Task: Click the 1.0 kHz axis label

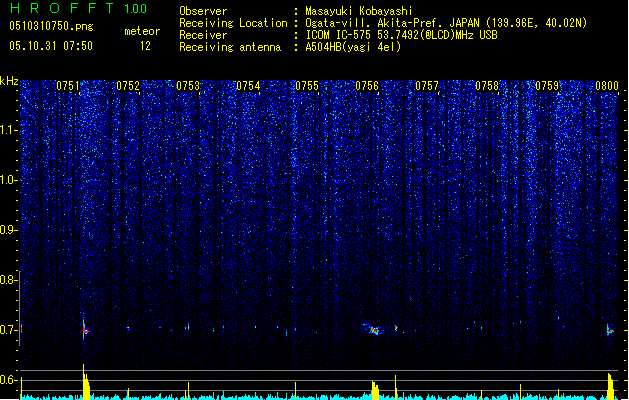Action: [7, 180]
